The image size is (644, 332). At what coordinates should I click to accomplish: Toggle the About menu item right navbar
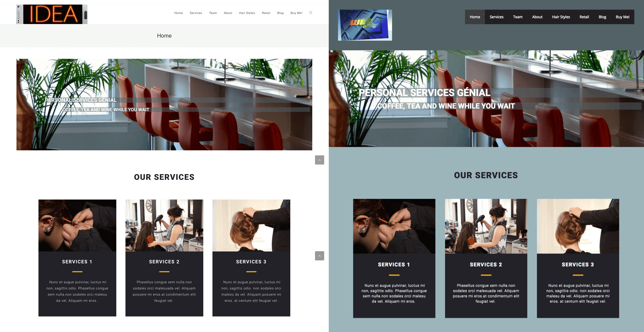click(x=537, y=17)
